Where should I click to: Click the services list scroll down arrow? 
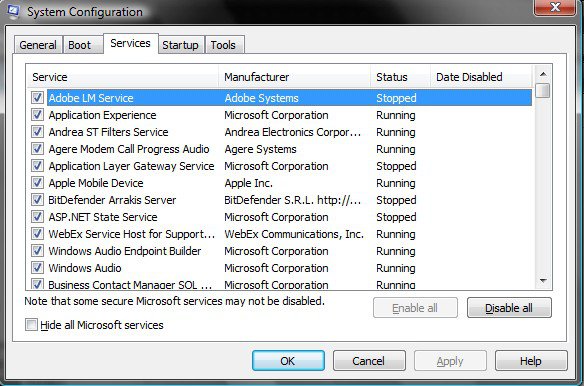[x=543, y=281]
